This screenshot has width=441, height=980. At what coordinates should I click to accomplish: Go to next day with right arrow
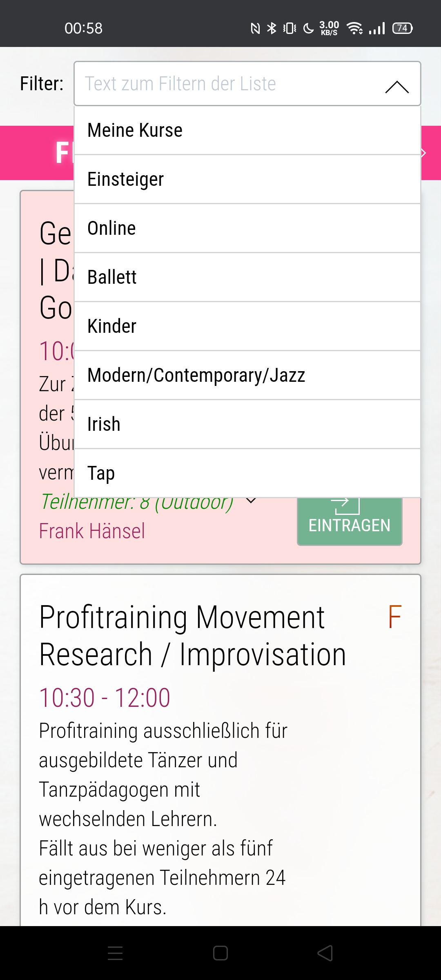coord(425,153)
